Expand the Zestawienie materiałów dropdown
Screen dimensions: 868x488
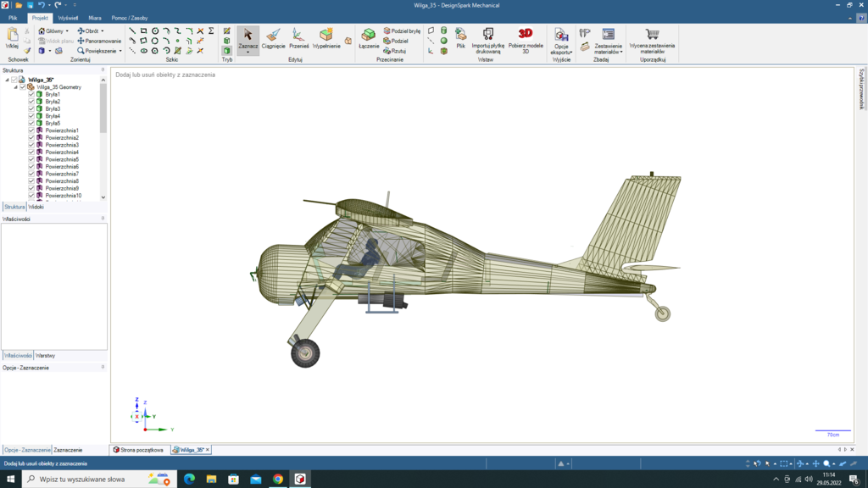608,49
